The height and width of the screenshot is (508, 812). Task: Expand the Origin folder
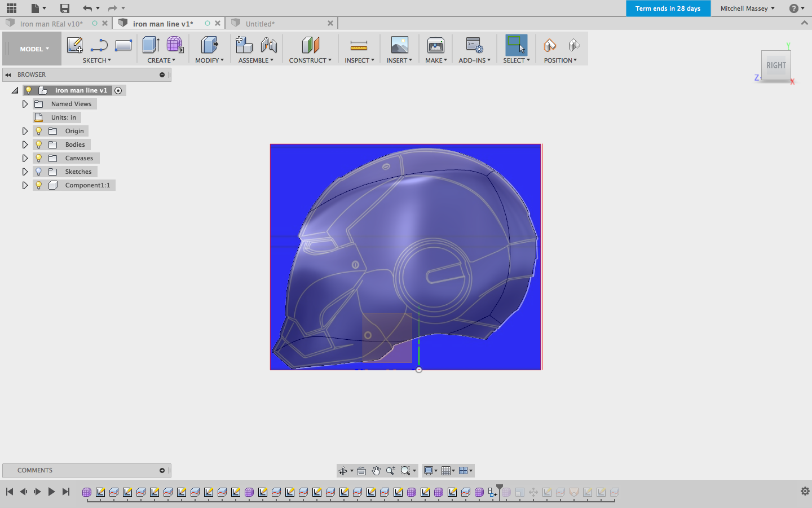pos(25,131)
